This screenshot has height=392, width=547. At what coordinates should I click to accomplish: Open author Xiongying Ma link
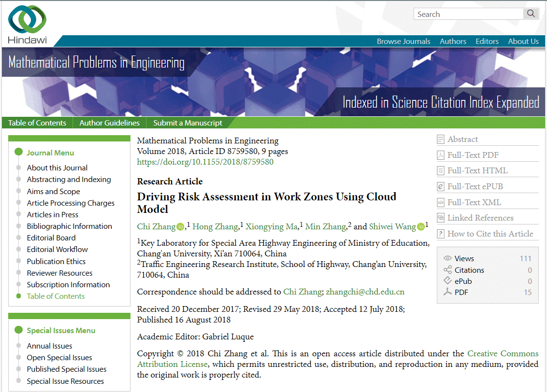[272, 226]
